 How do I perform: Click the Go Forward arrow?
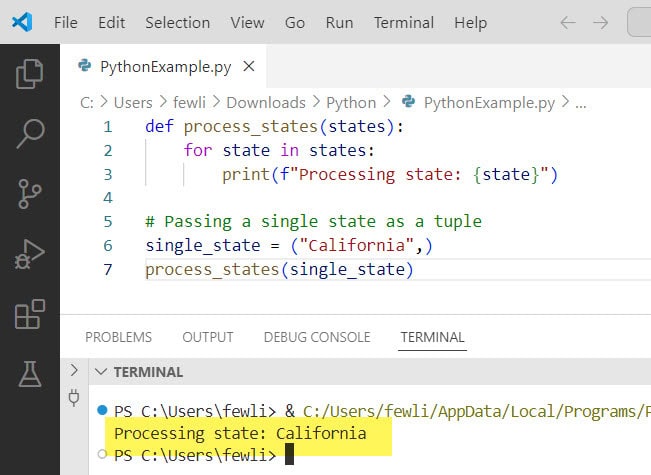600,22
